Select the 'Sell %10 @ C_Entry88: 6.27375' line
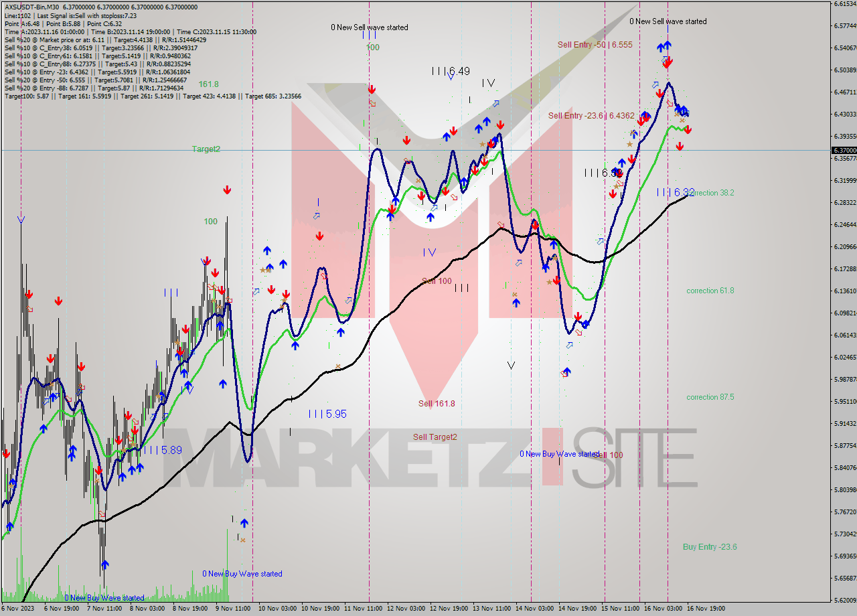 click(98, 64)
